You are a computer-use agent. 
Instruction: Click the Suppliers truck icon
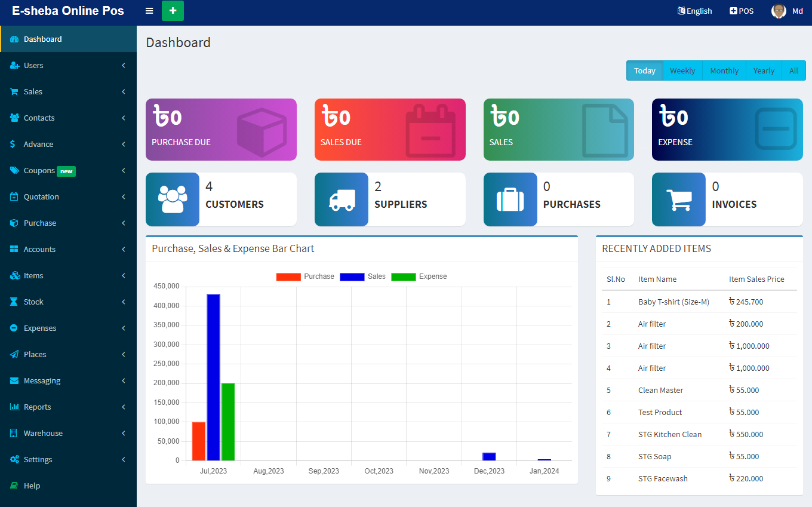coord(341,199)
